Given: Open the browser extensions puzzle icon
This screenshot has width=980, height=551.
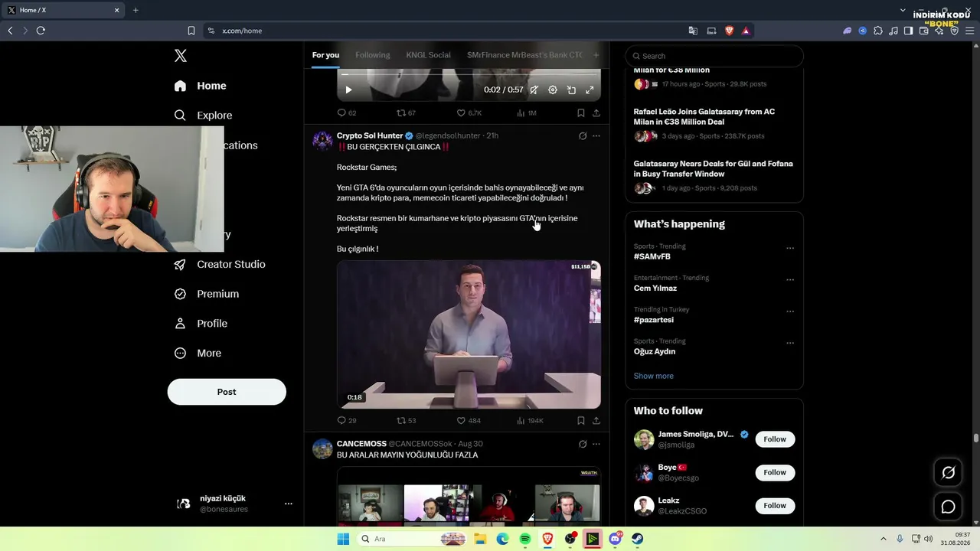Looking at the screenshot, I should (x=877, y=31).
